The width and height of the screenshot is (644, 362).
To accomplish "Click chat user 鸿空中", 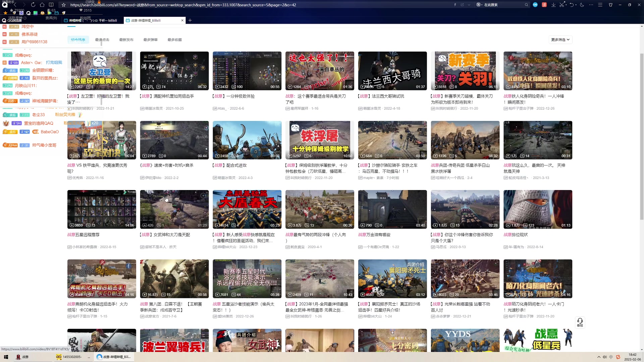I will (28, 26).
